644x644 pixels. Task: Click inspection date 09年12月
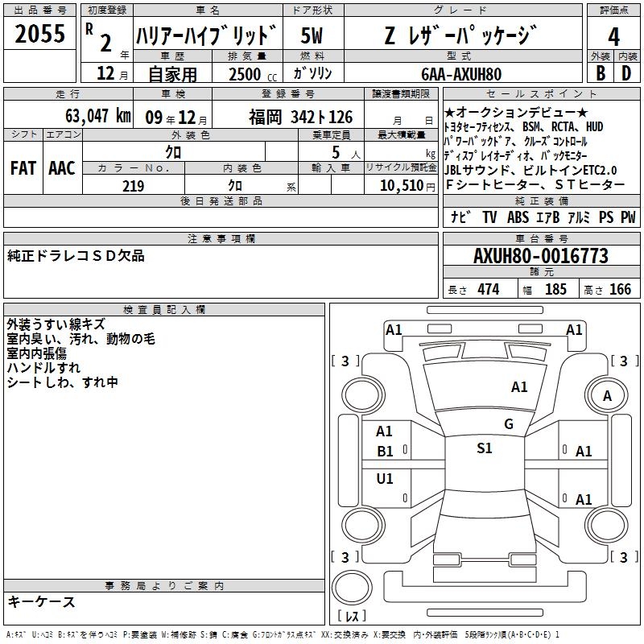[x=176, y=118]
